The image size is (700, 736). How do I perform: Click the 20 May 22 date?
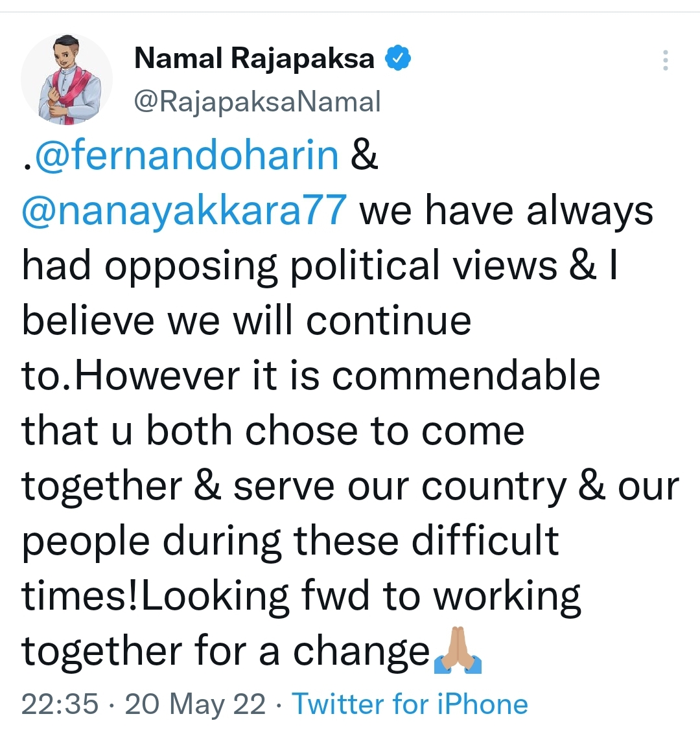[195, 704]
